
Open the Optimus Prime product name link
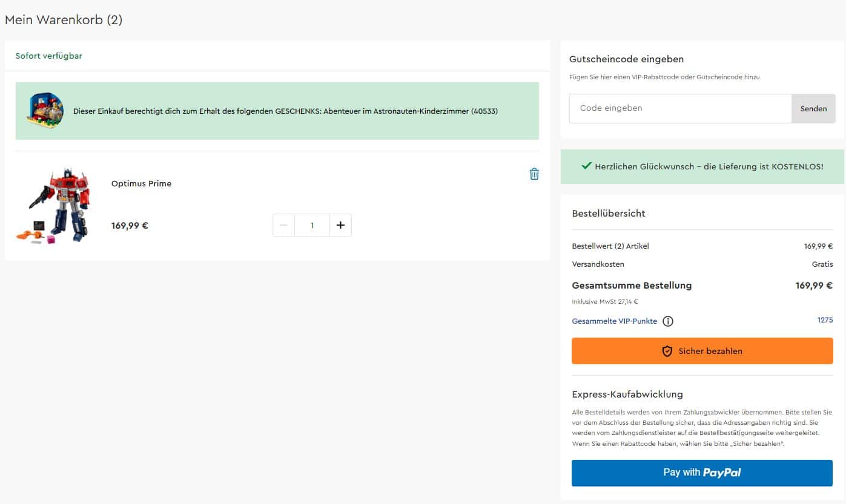(x=141, y=184)
